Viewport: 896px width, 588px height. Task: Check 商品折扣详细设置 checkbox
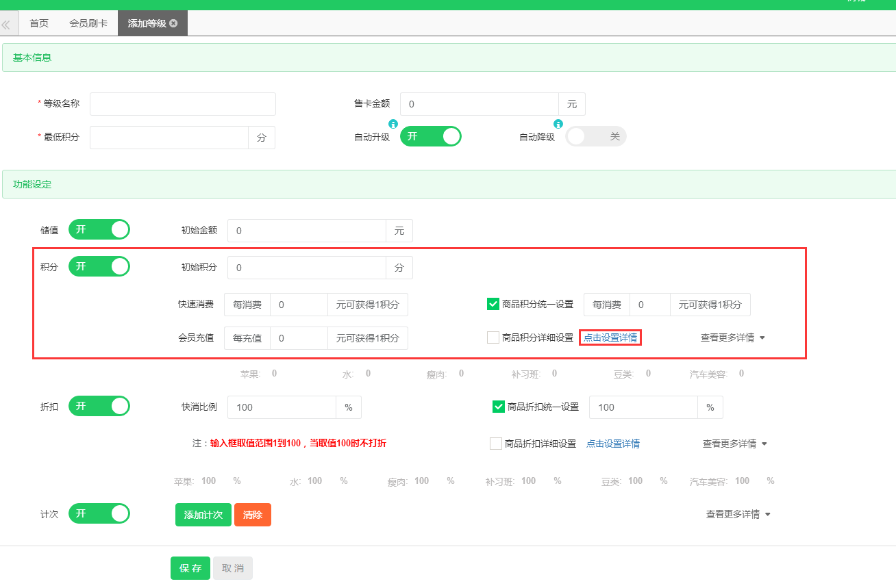coord(496,444)
